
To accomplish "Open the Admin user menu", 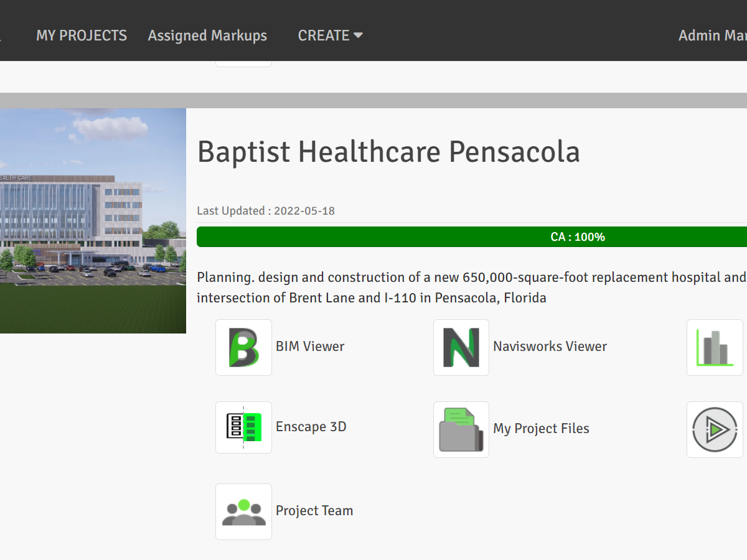I will [x=713, y=35].
